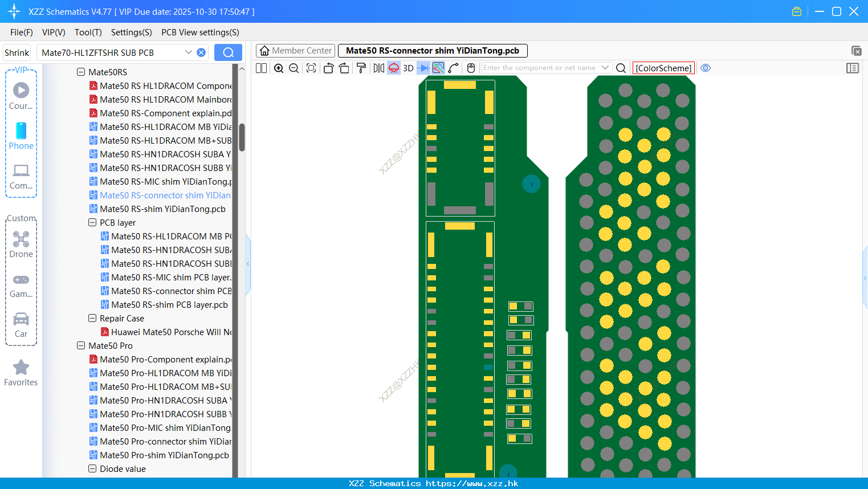
Task: Open the component name dropdown arrow
Action: (605, 68)
